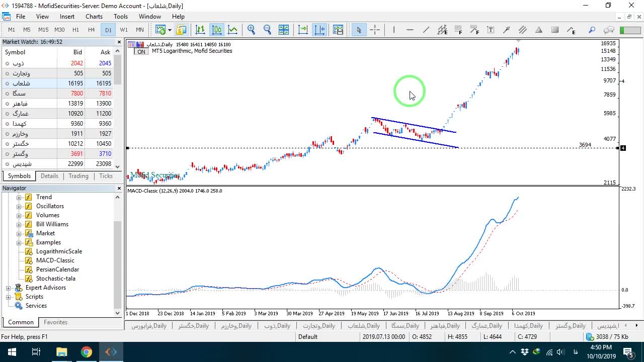Select the خگستر,Daily chart tab
This screenshot has width=644, height=362.
pos(193,326)
